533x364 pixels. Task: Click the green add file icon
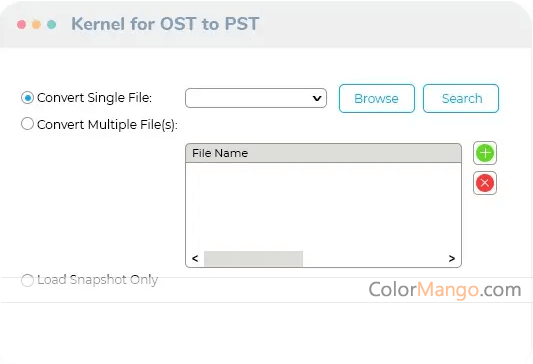click(x=485, y=153)
